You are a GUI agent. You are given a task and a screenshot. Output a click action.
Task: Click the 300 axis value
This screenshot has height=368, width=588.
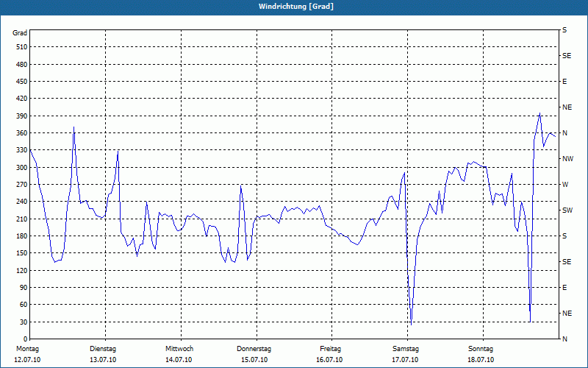[x=22, y=168]
